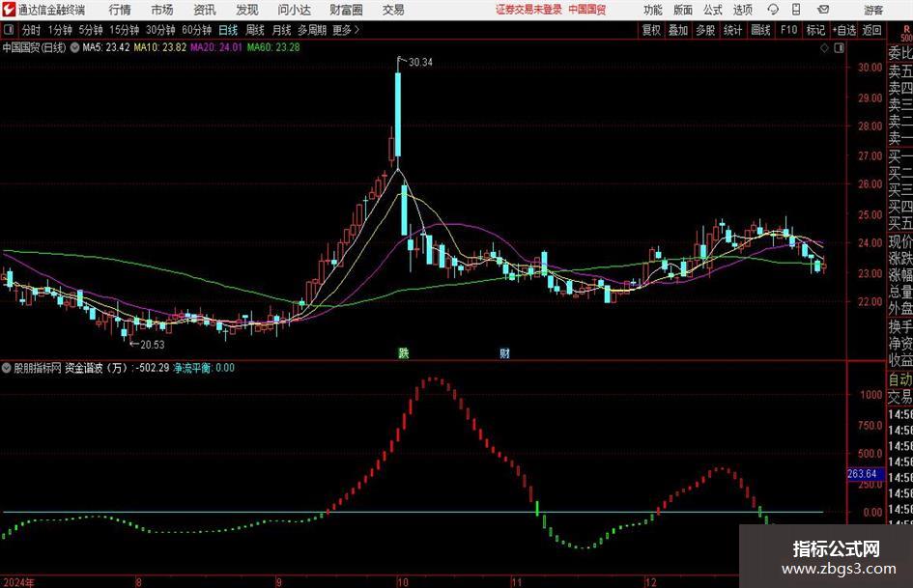
Task: Click the 叠加 overlay toolbar button
Action: click(x=678, y=30)
